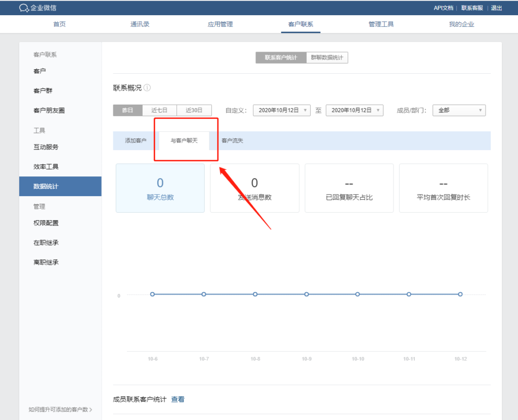Screen dimensions: 518x420
Task: Click 查看 next to 成员联系客户统计
Action: [x=178, y=399]
